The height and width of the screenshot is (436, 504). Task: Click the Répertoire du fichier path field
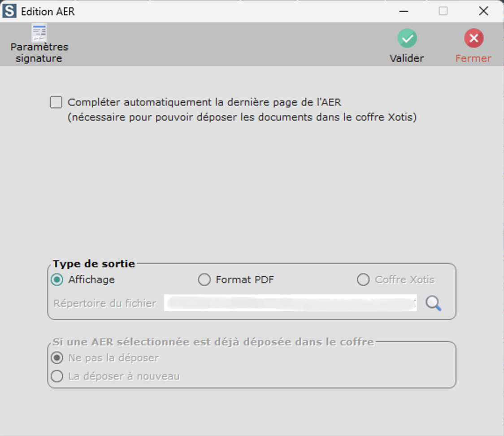tap(290, 304)
